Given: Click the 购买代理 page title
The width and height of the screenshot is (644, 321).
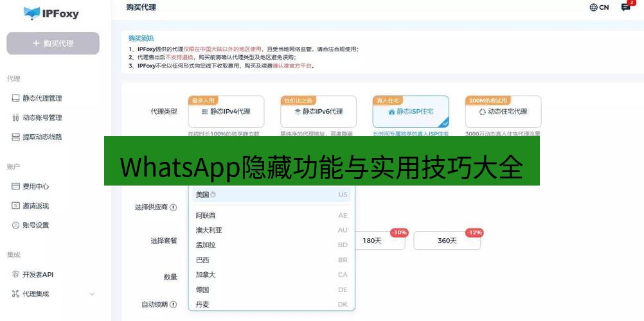Looking at the screenshot, I should (141, 7).
